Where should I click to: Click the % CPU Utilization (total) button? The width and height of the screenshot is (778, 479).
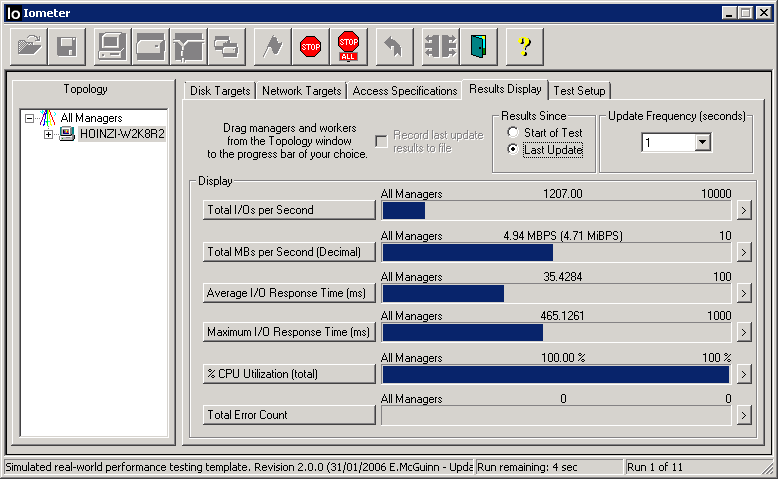(x=289, y=374)
